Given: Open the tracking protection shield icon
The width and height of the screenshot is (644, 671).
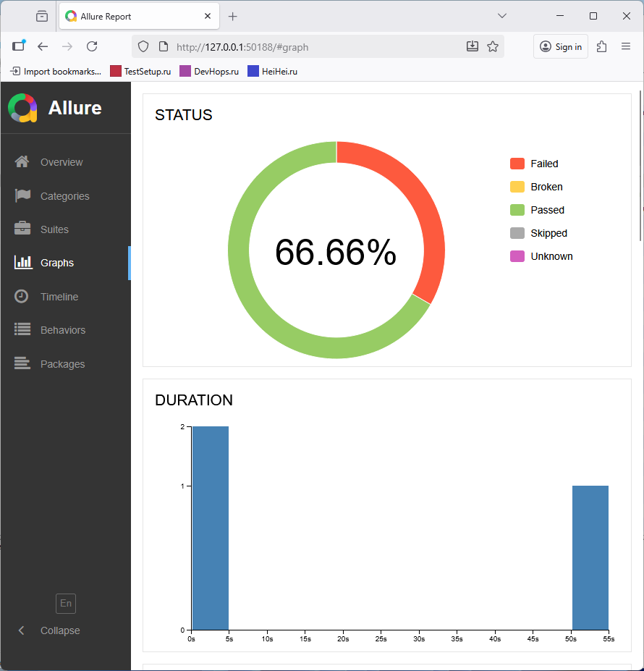Looking at the screenshot, I should click(x=143, y=46).
